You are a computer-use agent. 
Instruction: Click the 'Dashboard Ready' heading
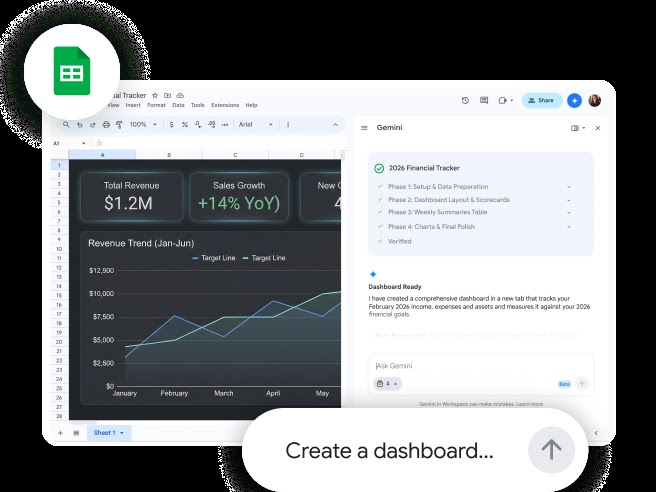point(395,287)
